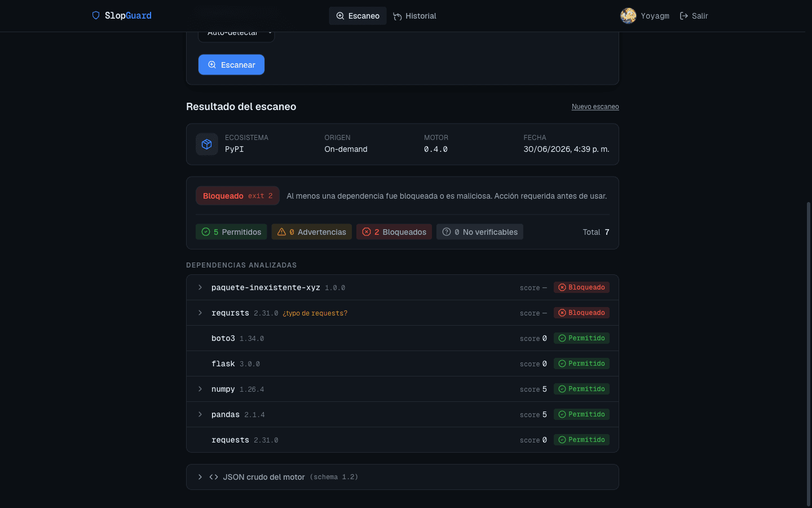This screenshot has height=508, width=812.
Task: Expand the reqursts row chevron
Action: click(200, 313)
